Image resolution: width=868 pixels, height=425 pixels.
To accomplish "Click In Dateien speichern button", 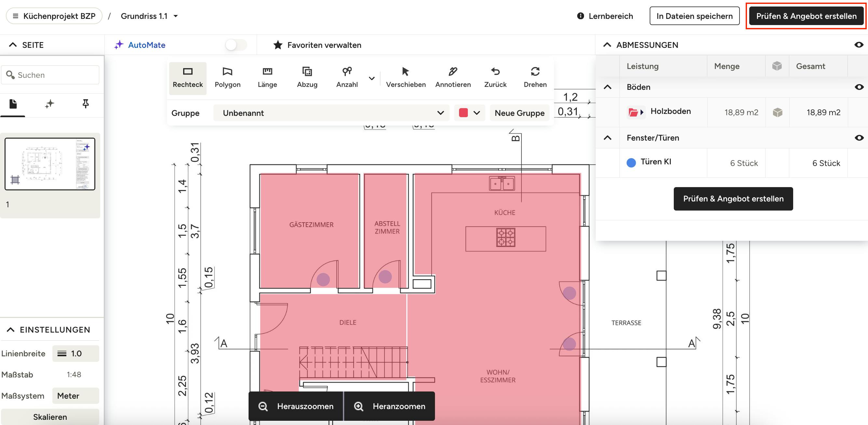I will tap(695, 16).
